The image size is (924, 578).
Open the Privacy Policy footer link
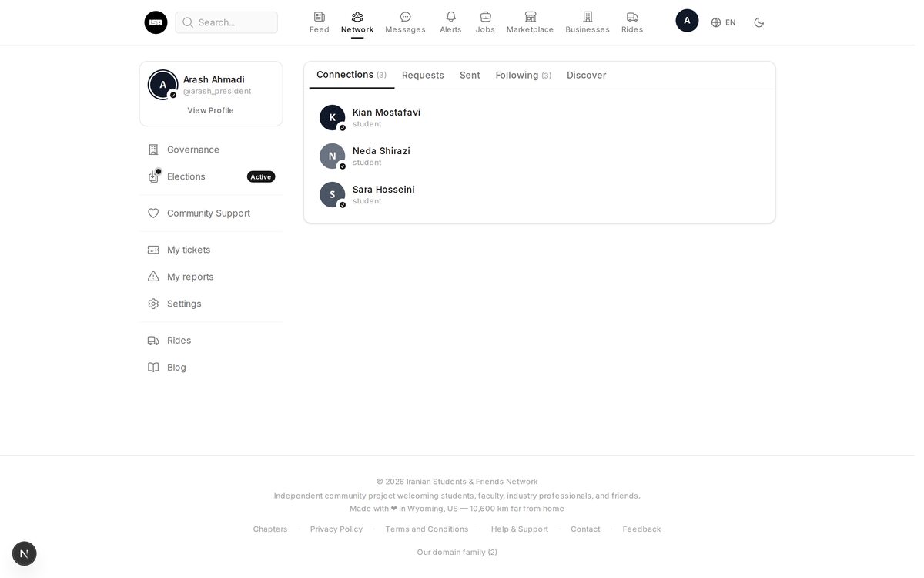(x=336, y=529)
